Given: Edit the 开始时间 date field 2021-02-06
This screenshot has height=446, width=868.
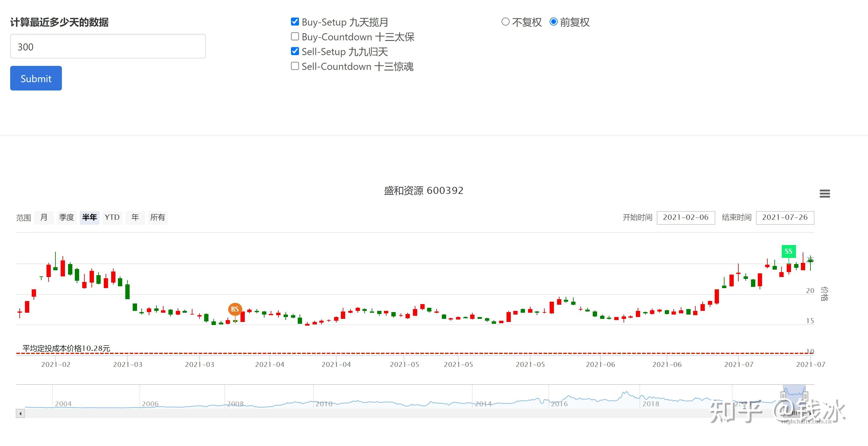Looking at the screenshot, I should 686,218.
